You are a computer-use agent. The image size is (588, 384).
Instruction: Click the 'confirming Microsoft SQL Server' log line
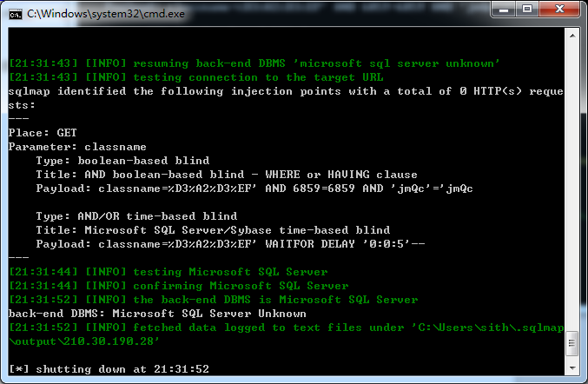click(x=179, y=285)
